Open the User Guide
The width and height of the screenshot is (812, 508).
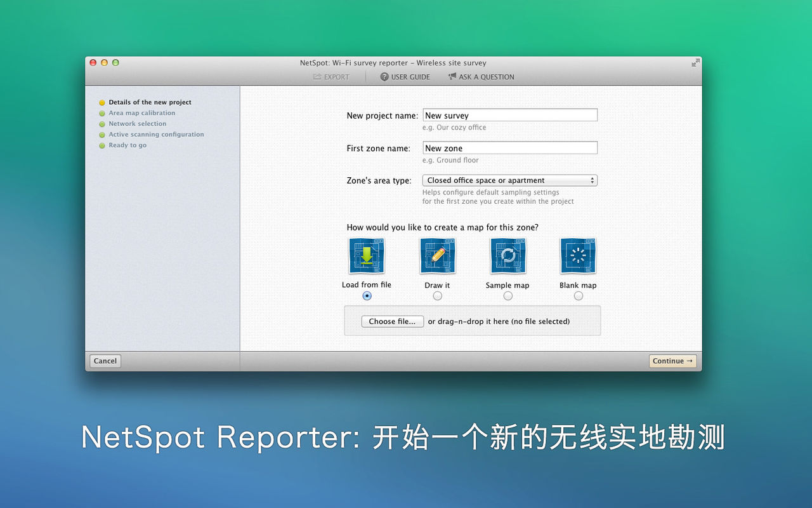405,77
